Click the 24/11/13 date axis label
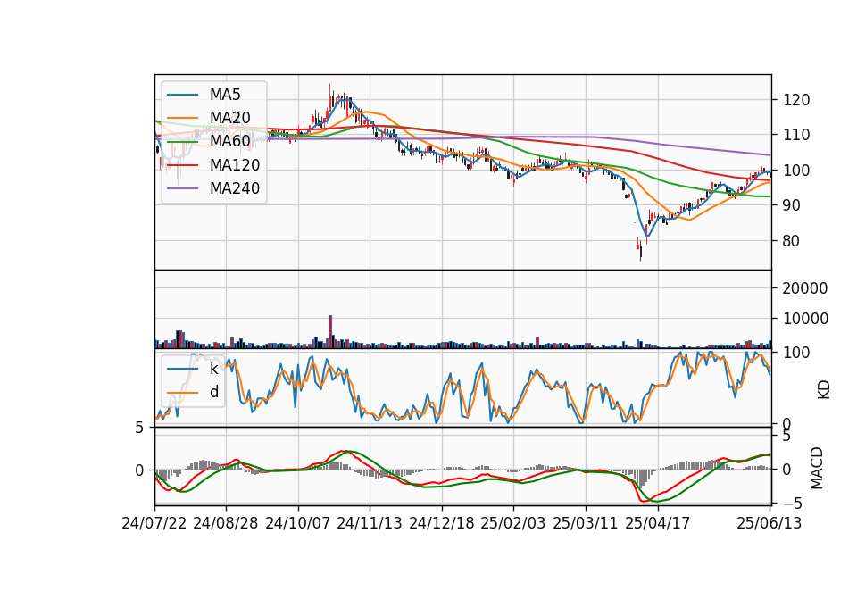This screenshot has width=857, height=616. (x=370, y=523)
